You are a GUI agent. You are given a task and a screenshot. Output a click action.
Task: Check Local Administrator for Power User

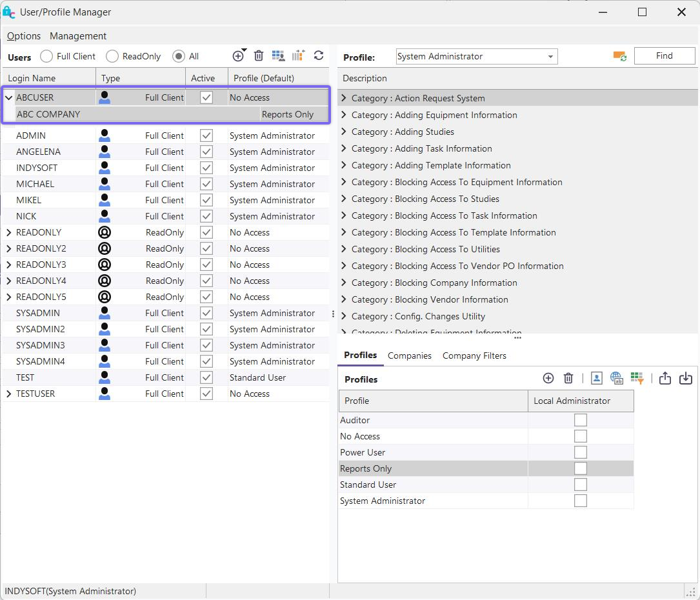tap(581, 452)
